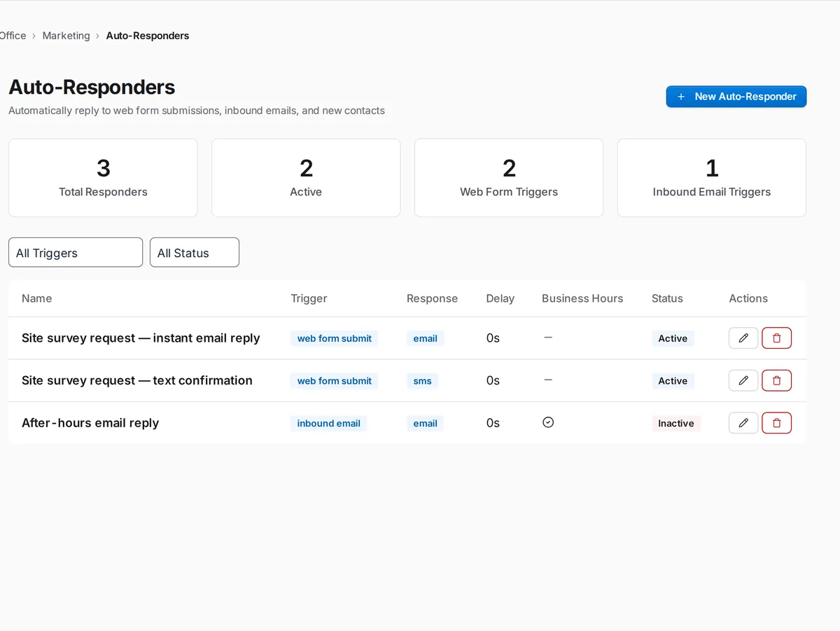Delete the After-hours email reply responder
The width and height of the screenshot is (840, 631).
pos(776,423)
